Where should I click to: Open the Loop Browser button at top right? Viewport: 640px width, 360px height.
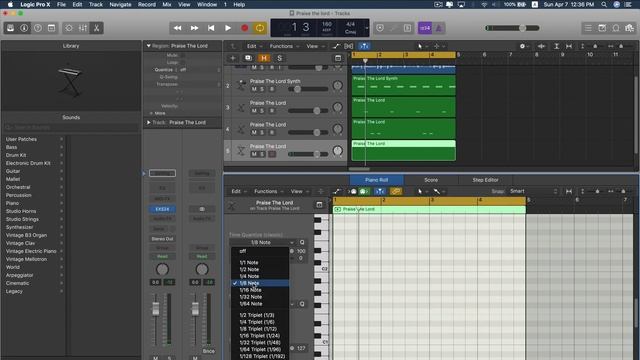pos(616,28)
